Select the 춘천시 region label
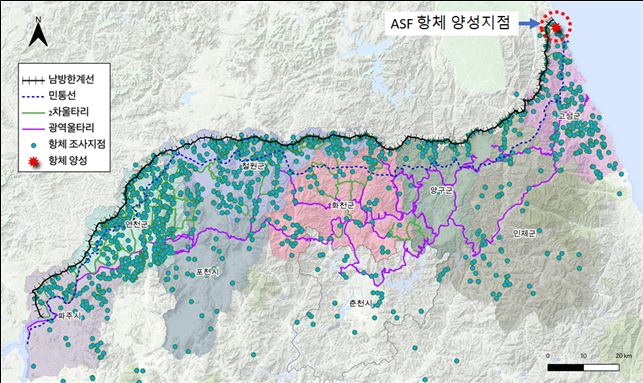643x383 pixels. (360, 303)
